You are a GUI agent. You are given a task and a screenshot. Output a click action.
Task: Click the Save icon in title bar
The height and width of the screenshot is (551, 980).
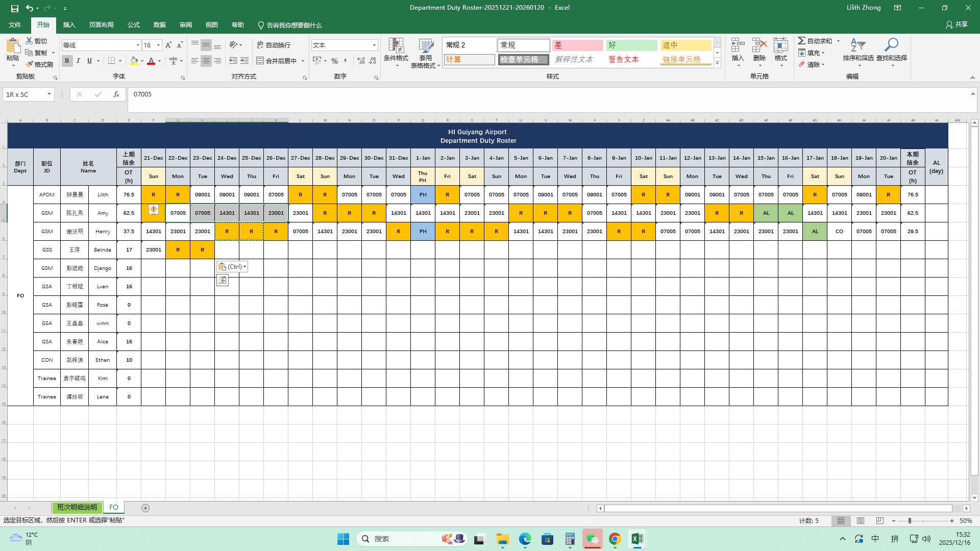[x=14, y=8]
